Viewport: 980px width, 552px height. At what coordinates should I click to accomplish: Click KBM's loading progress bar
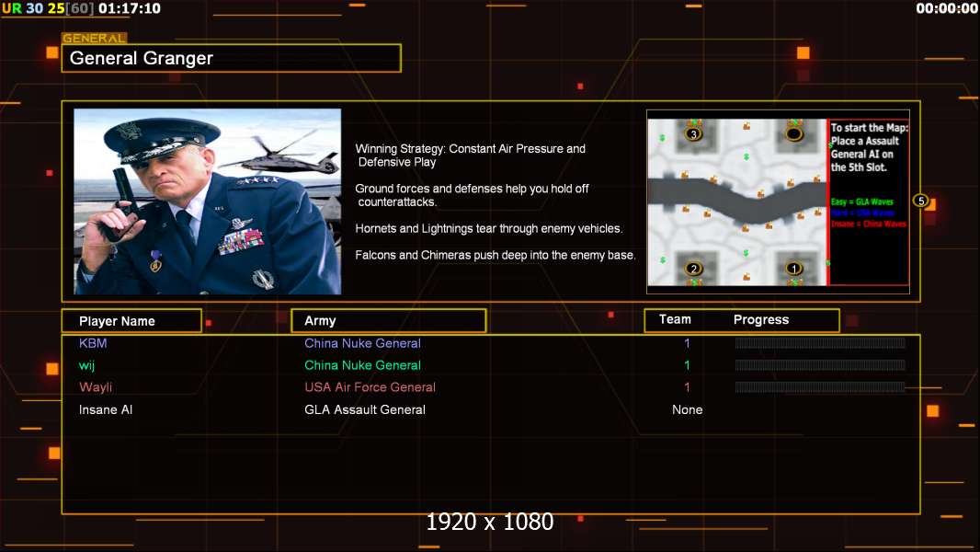tap(820, 343)
